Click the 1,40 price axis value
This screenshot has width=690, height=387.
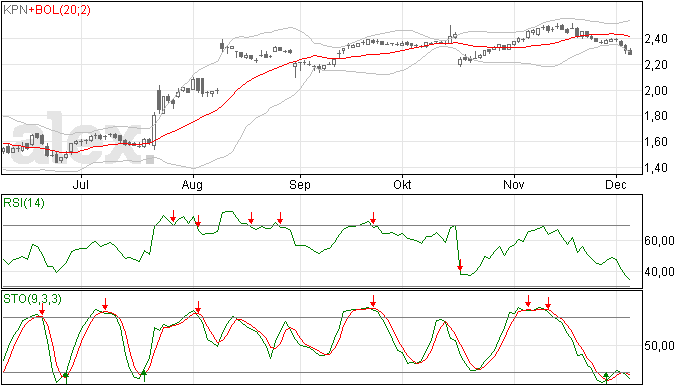pyautogui.click(x=656, y=168)
